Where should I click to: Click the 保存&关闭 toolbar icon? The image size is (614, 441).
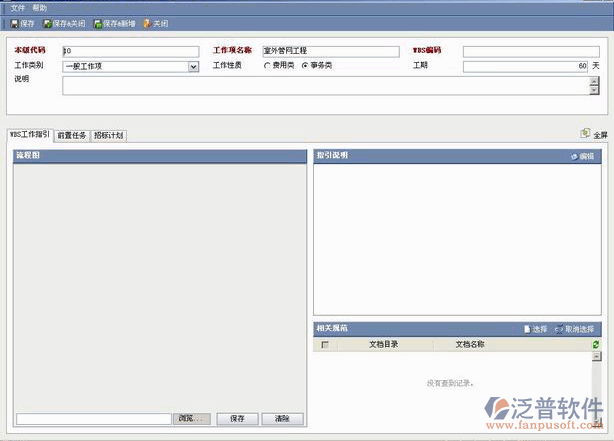click(47, 24)
